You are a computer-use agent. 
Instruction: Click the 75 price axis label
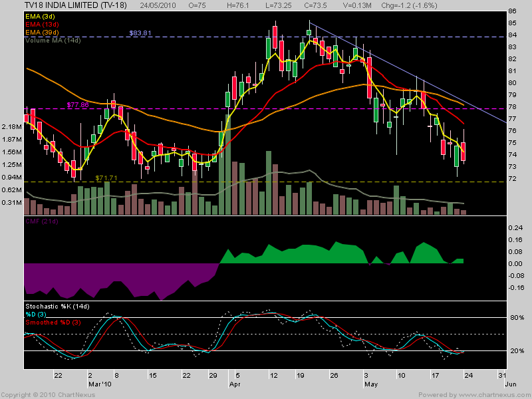[512, 142]
